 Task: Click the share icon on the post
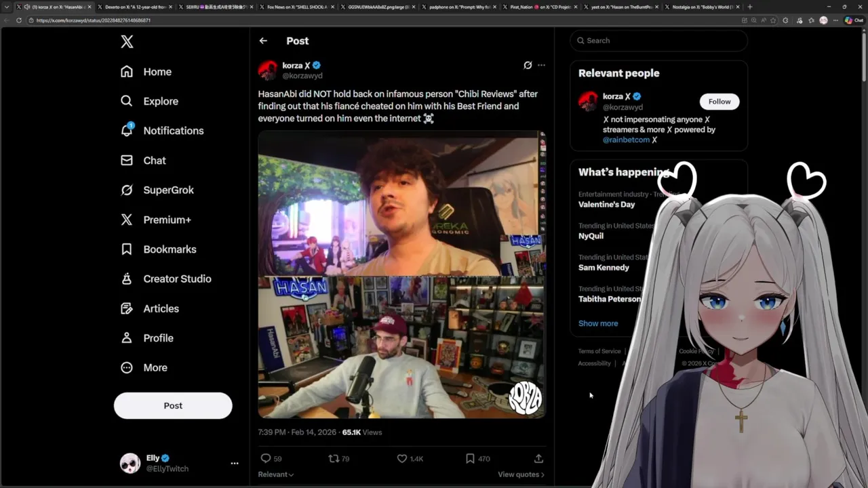(538, 459)
